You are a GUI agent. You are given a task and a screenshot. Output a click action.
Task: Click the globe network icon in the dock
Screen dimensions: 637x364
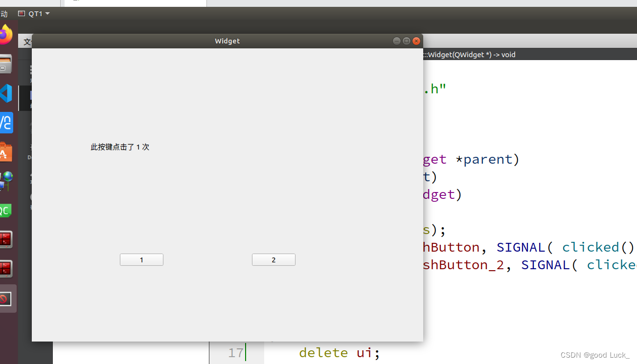click(6, 181)
